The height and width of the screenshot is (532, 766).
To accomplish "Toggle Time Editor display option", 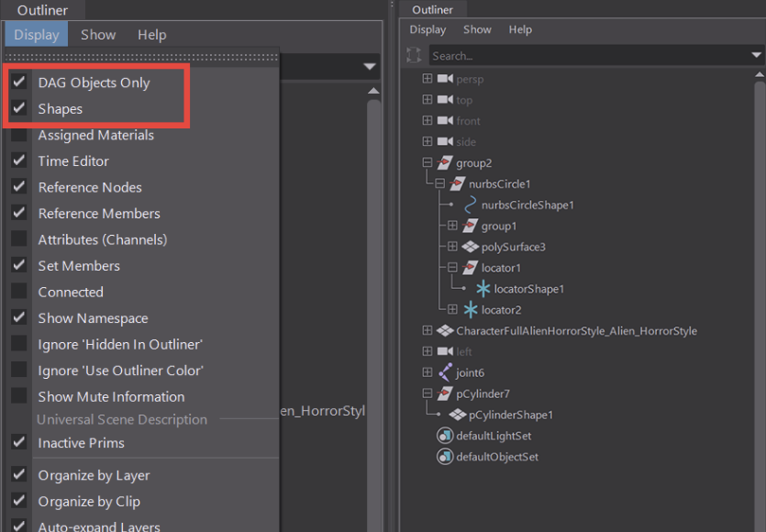I will [19, 161].
